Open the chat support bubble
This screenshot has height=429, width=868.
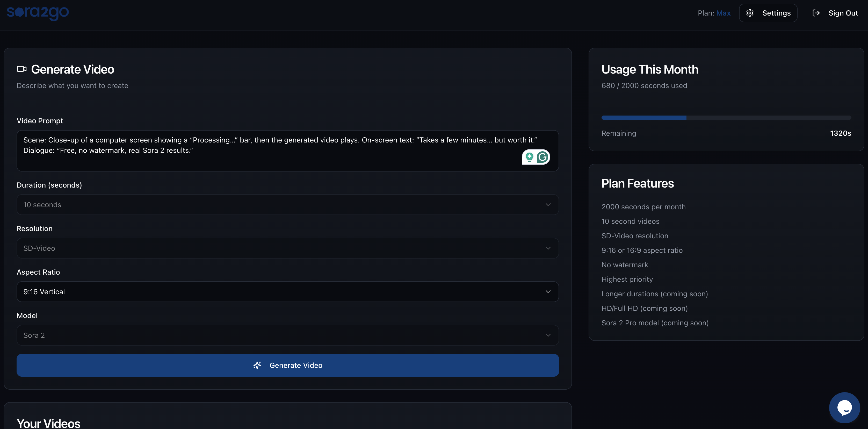(844, 407)
